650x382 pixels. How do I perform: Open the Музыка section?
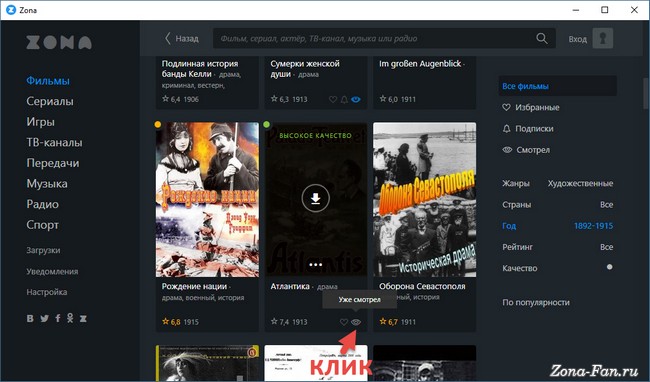[47, 184]
